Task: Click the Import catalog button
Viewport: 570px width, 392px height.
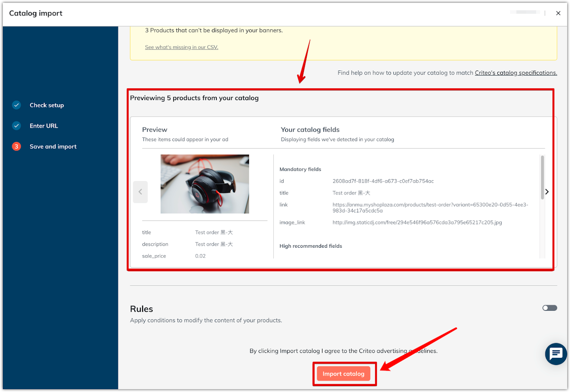Action: click(343, 374)
